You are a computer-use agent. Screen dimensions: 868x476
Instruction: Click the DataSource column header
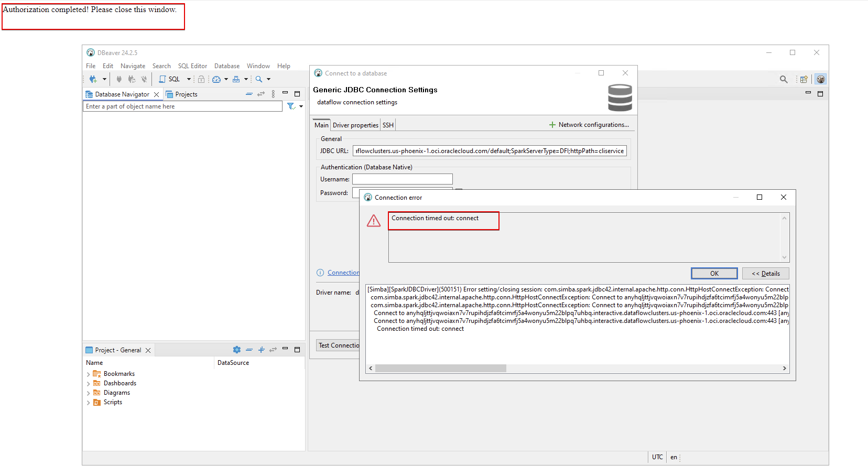coord(233,363)
